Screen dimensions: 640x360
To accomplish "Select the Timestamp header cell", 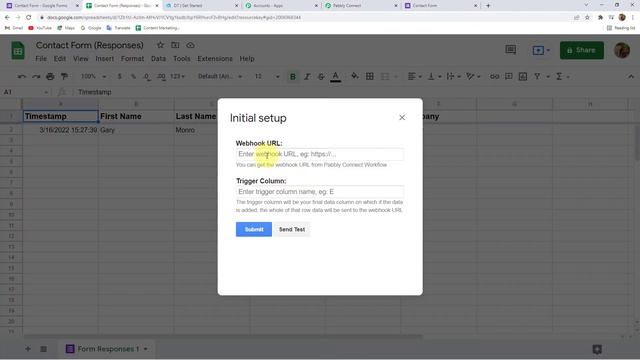I will (60, 116).
